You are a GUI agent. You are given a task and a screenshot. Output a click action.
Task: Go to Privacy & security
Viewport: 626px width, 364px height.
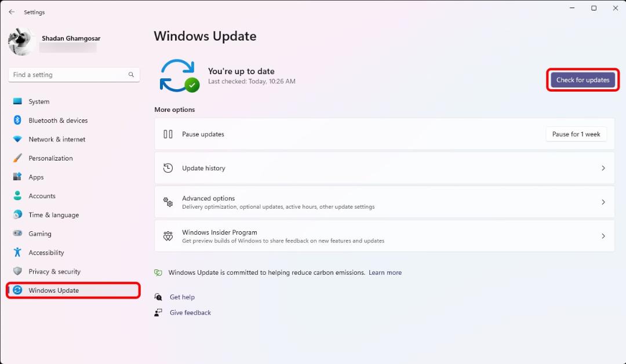coord(74,271)
